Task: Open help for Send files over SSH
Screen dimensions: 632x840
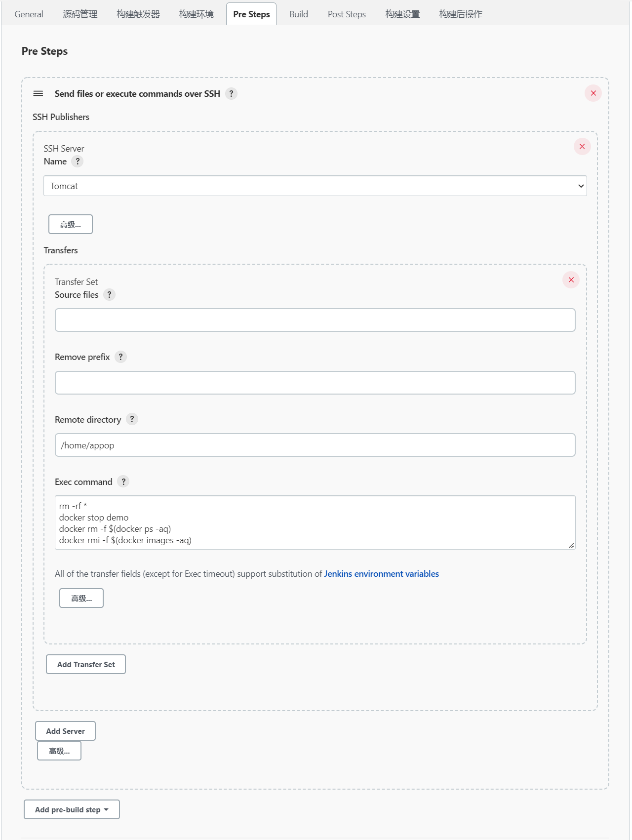Action: tap(231, 93)
